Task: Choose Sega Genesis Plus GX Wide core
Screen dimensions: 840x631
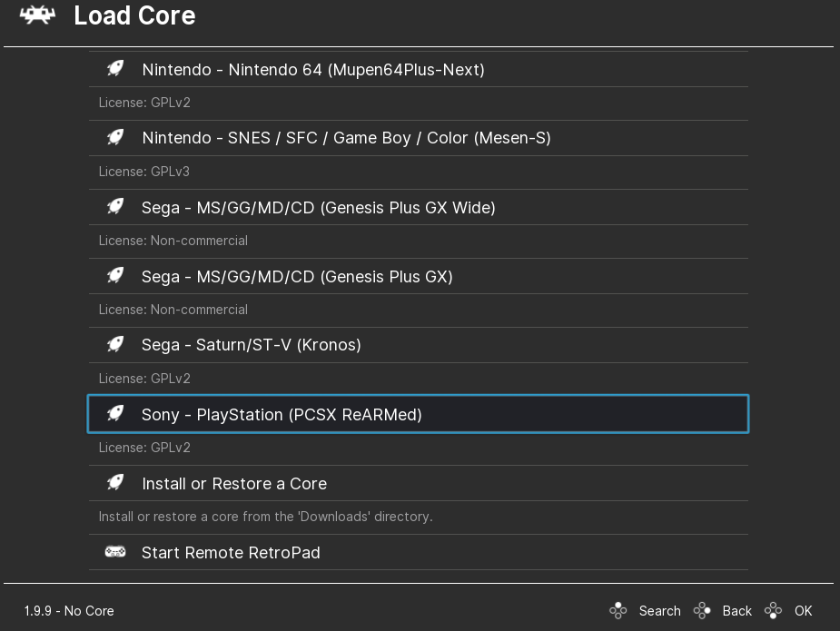Action: click(x=318, y=207)
